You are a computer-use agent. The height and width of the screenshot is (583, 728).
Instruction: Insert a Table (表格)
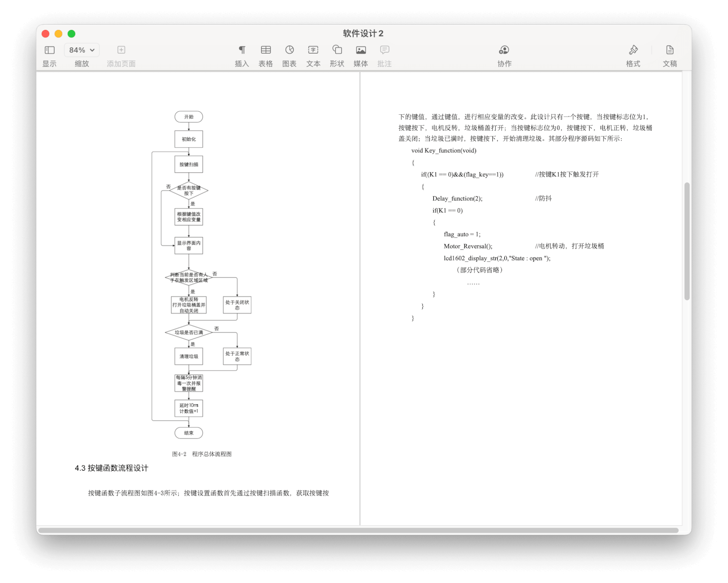click(x=266, y=50)
